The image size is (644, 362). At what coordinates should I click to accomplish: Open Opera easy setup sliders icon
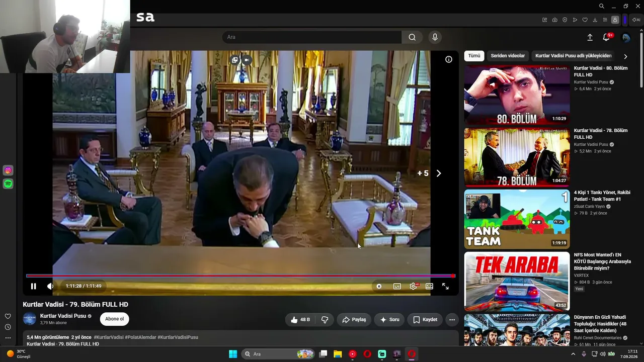(605, 20)
